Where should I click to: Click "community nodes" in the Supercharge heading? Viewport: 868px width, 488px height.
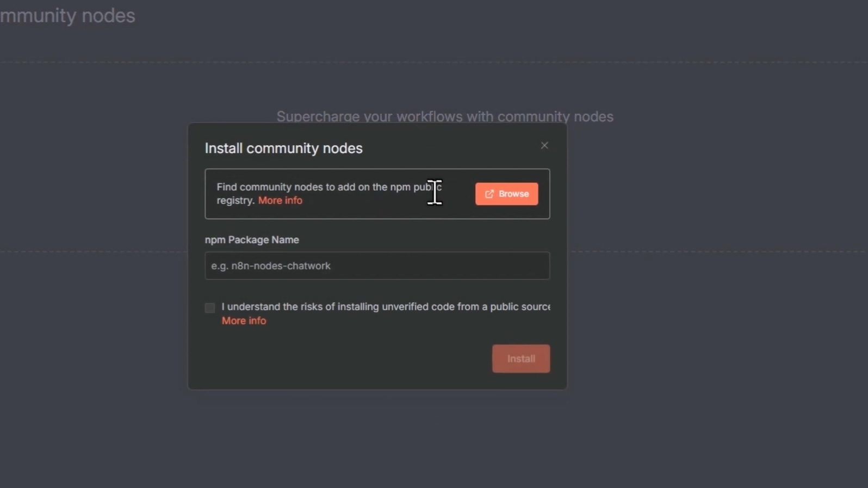pyautogui.click(x=555, y=116)
